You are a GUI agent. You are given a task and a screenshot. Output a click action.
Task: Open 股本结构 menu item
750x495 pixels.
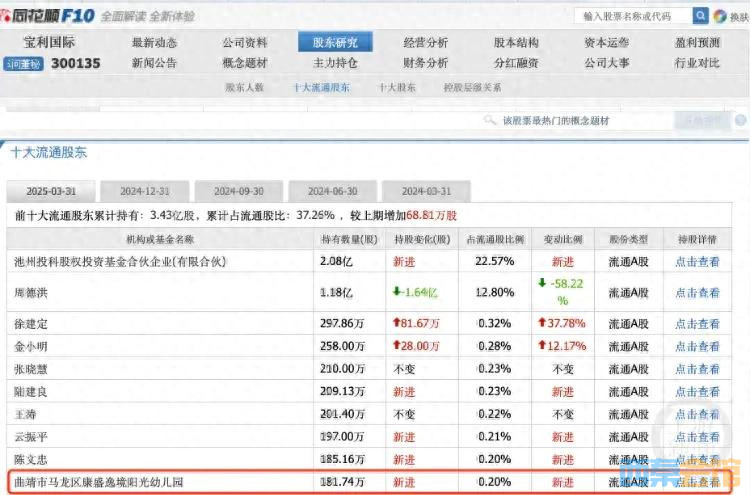tap(516, 43)
